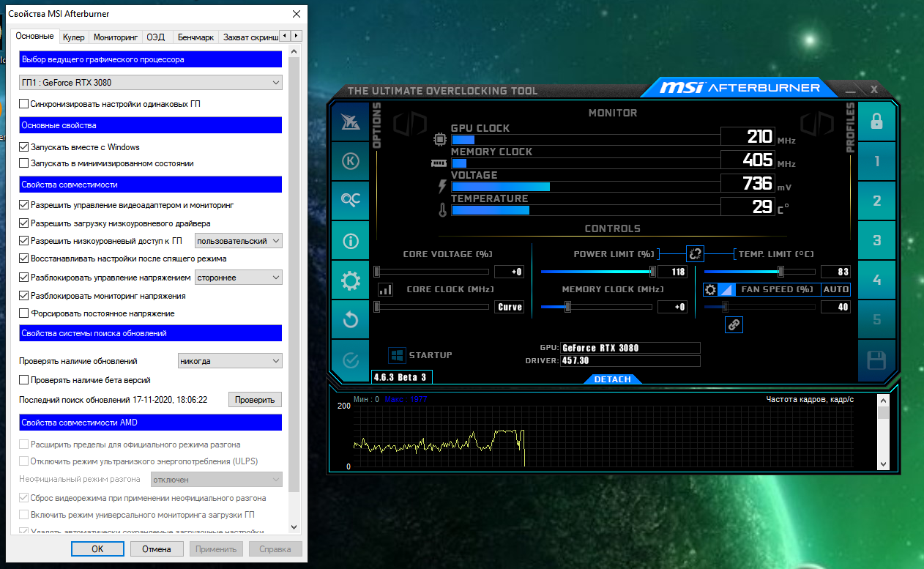Click the profile lock icon
This screenshot has height=569, width=924.
point(876,122)
